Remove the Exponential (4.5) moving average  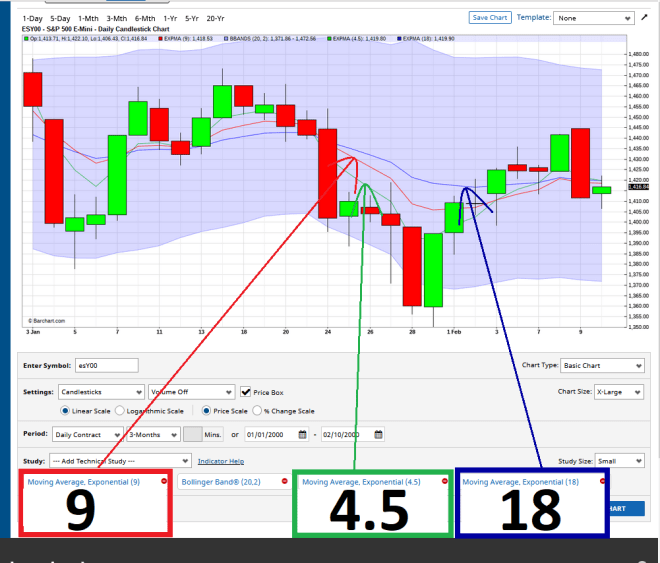444,481
